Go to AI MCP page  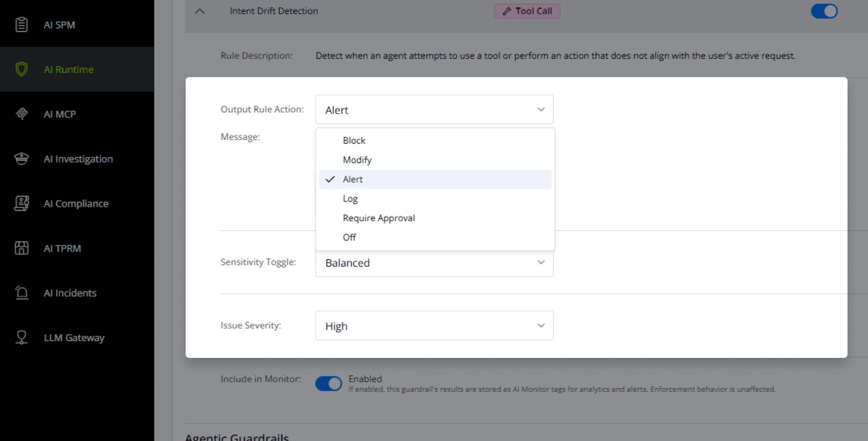(x=77, y=114)
